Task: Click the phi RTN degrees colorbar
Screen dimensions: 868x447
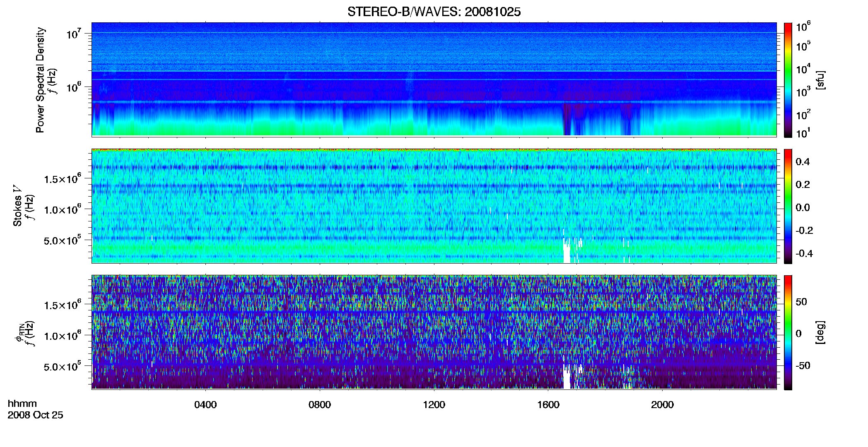Action: [788, 332]
